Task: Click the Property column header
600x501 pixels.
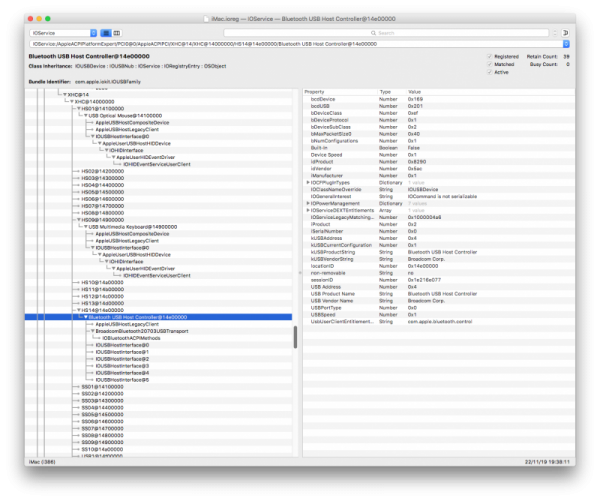Action: point(340,92)
